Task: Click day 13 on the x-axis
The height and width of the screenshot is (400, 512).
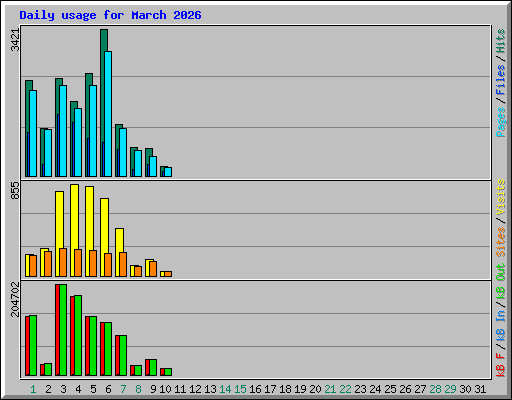Action: 210,389
